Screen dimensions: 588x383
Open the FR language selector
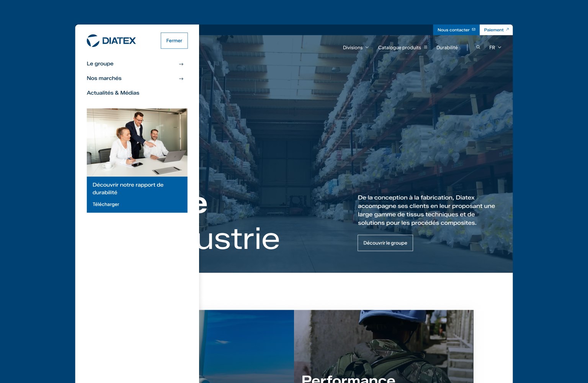pos(495,47)
